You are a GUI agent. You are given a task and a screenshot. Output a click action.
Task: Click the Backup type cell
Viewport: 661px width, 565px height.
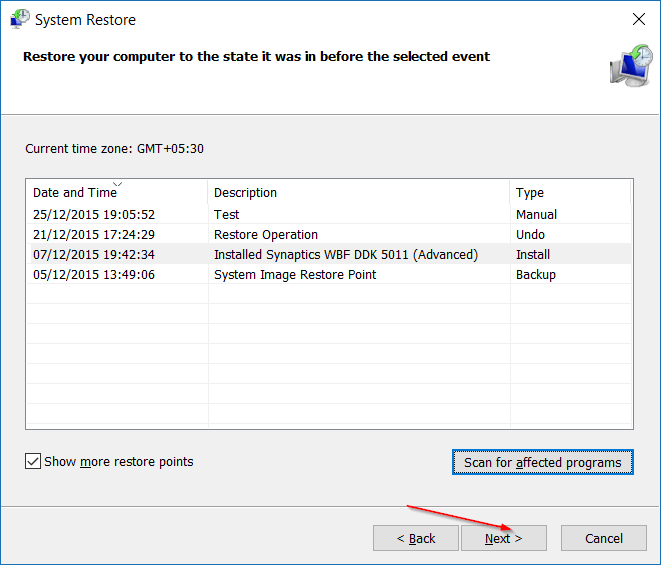[536, 274]
